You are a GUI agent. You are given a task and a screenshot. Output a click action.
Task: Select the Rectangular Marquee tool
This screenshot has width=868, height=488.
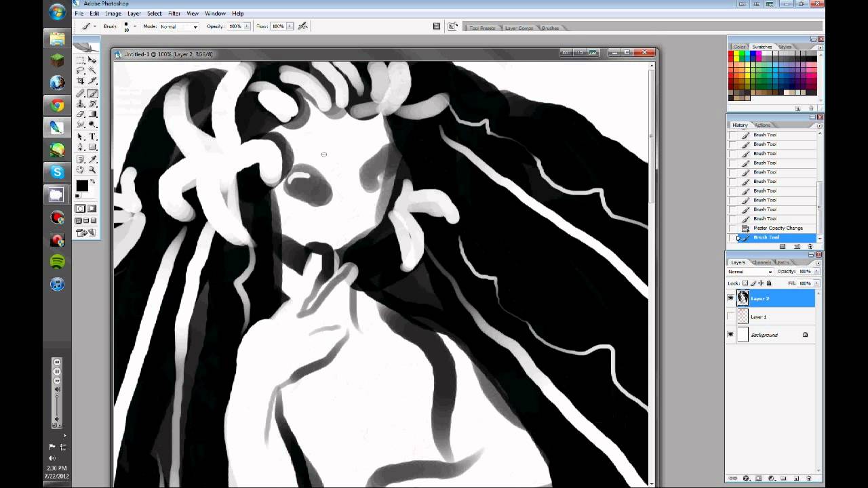coord(80,60)
